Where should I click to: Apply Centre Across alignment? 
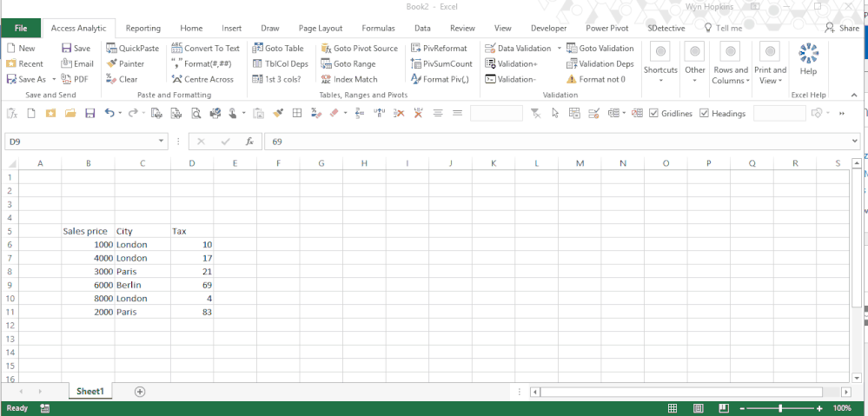[x=202, y=79]
